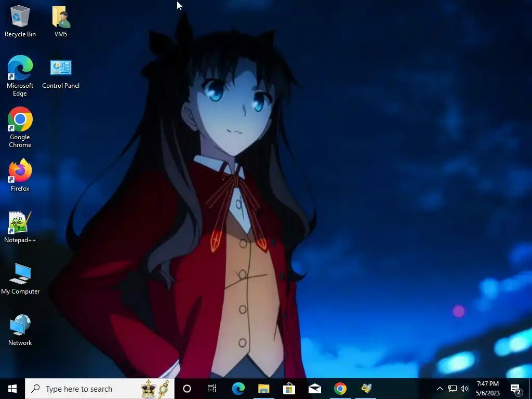Click the crown and scepter search highlight
The height and width of the screenshot is (399, 532).
[155, 389]
